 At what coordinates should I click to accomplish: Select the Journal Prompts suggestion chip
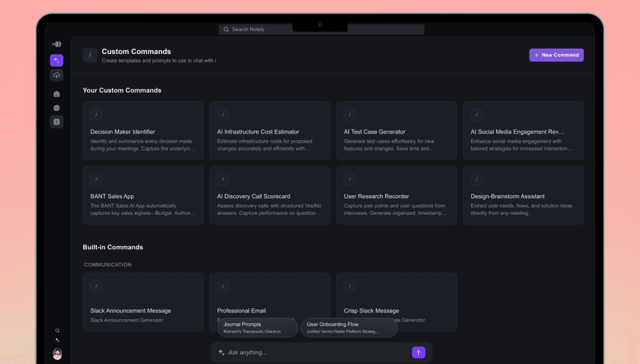click(257, 328)
